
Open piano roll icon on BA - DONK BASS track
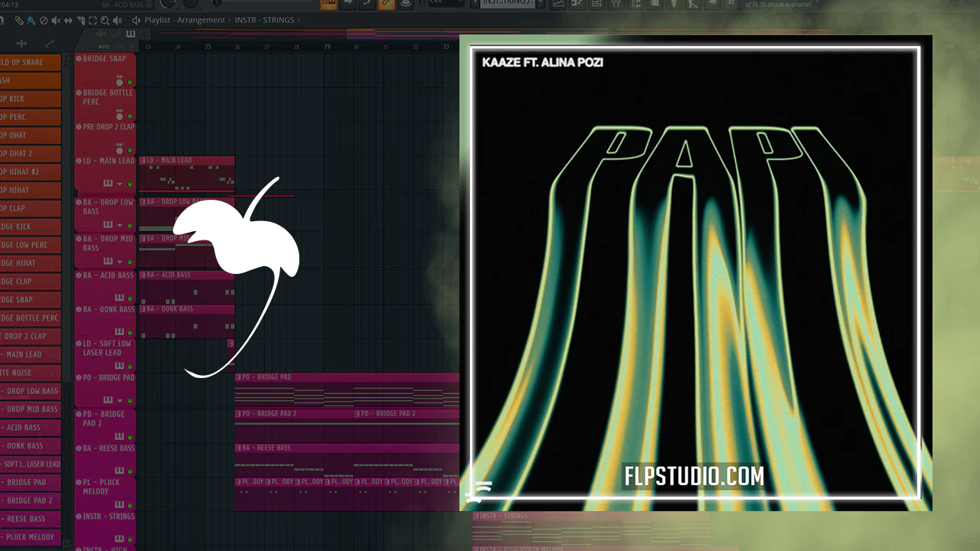(119, 331)
